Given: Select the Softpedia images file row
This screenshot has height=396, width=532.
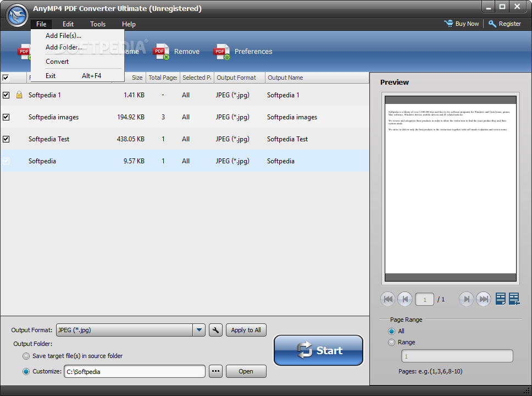Looking at the screenshot, I should point(185,117).
